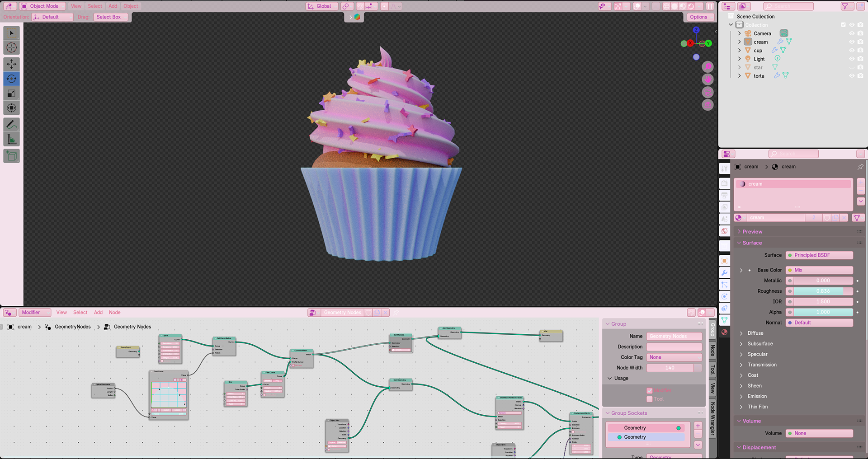Open the viewport Add menu
The image size is (868, 459).
point(113,6)
